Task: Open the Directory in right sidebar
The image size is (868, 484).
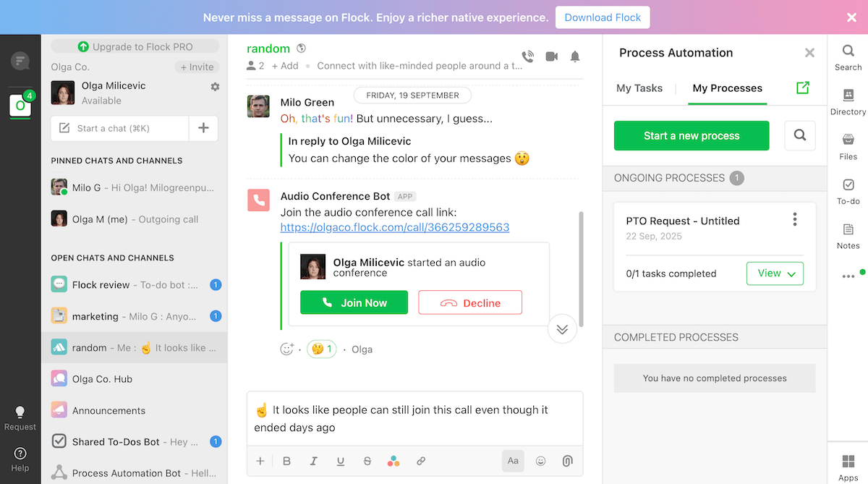Action: (x=848, y=101)
